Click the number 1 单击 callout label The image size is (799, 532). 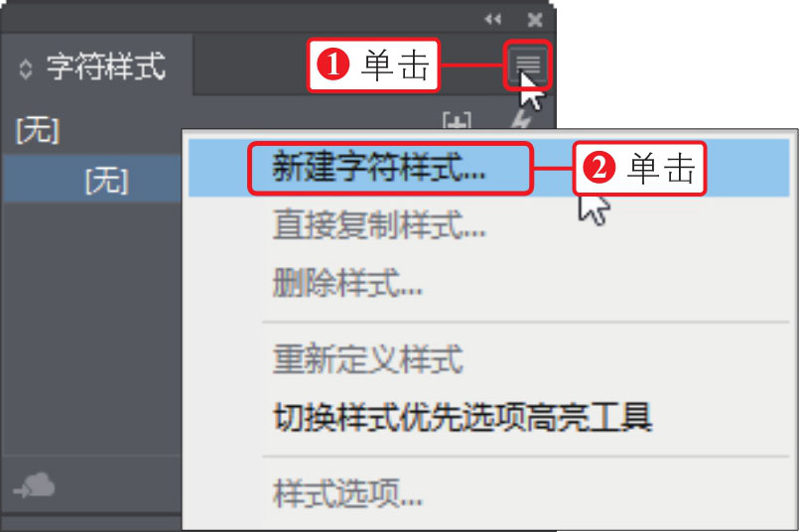[x=373, y=66]
